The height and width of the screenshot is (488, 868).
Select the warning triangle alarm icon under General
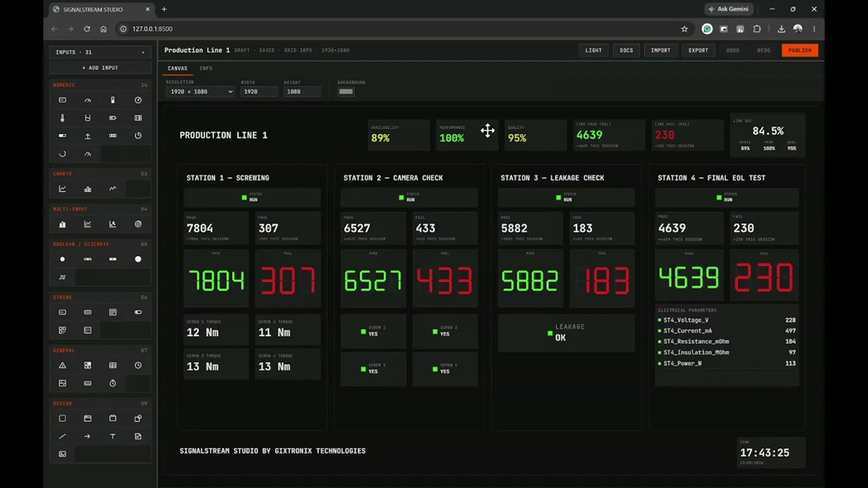[x=62, y=365]
